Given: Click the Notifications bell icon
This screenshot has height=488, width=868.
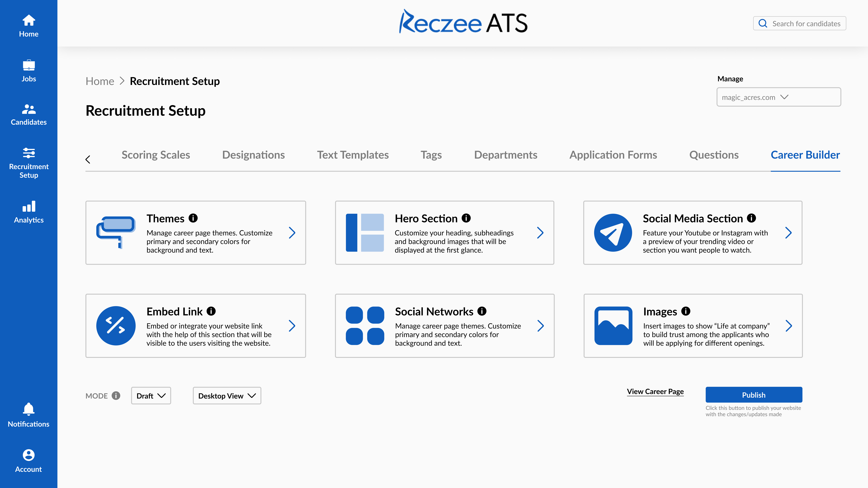Looking at the screenshot, I should pyautogui.click(x=29, y=409).
